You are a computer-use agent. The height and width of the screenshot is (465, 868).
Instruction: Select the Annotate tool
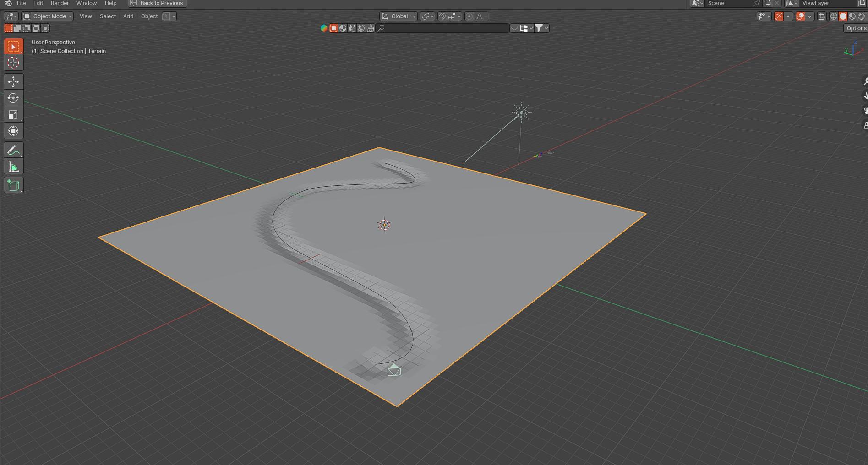click(13, 150)
